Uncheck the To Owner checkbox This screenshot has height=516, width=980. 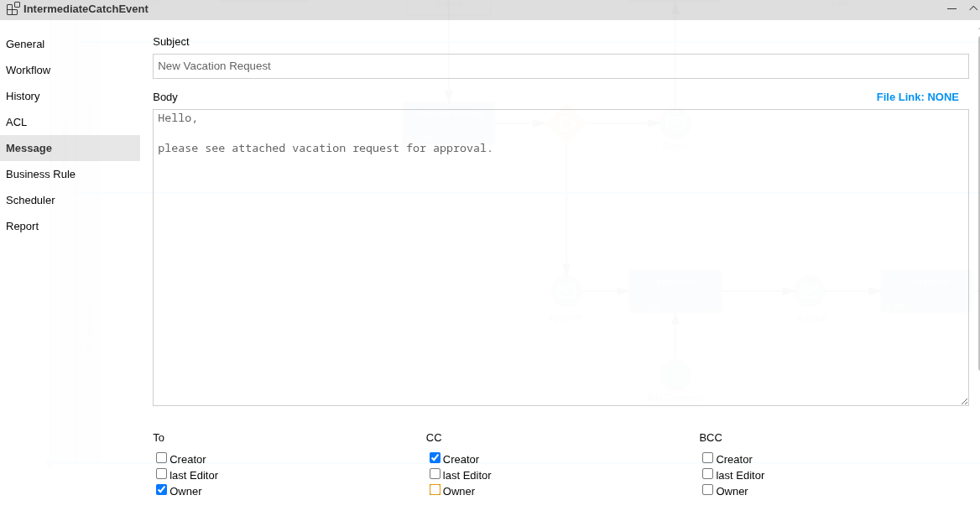point(162,490)
